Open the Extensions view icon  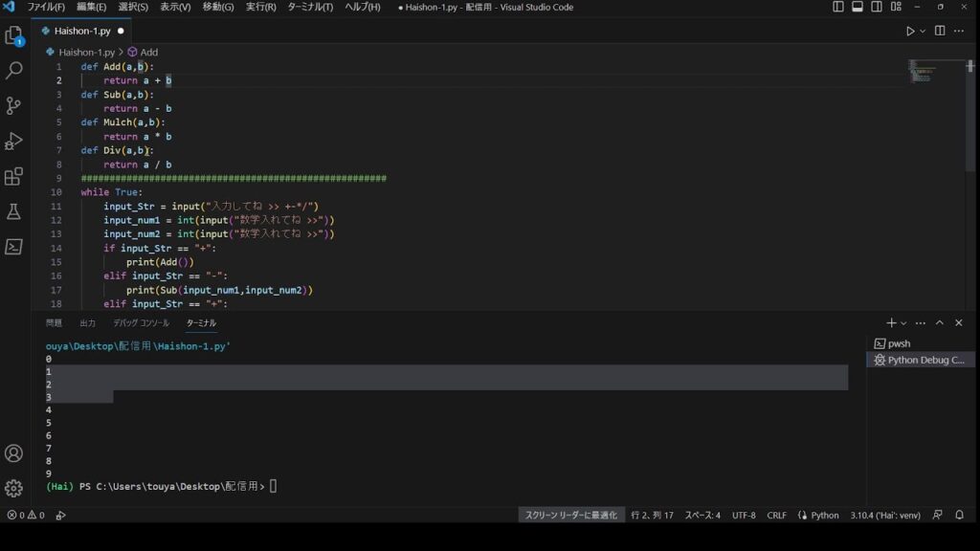pyautogui.click(x=14, y=177)
